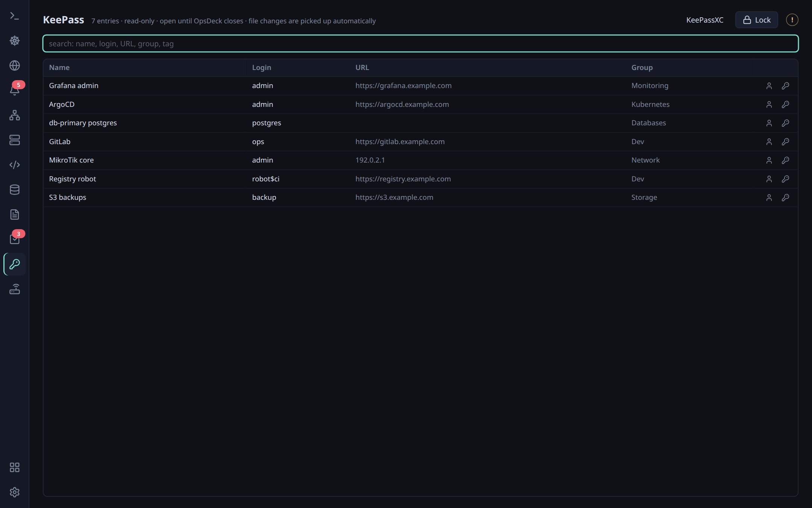
Task: Open https://argocd.example.com URL
Action: pyautogui.click(x=402, y=104)
